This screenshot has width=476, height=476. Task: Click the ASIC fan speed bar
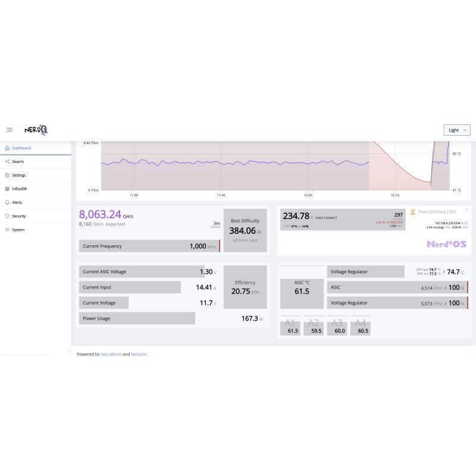(397, 287)
